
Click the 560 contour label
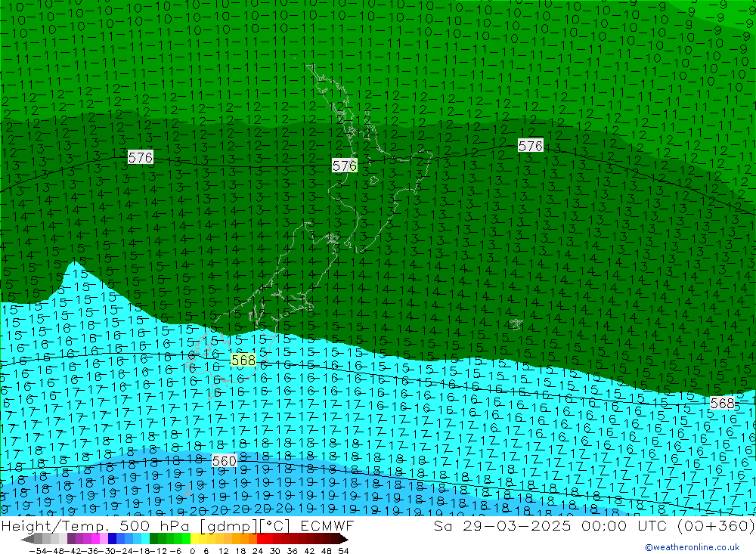tap(225, 461)
